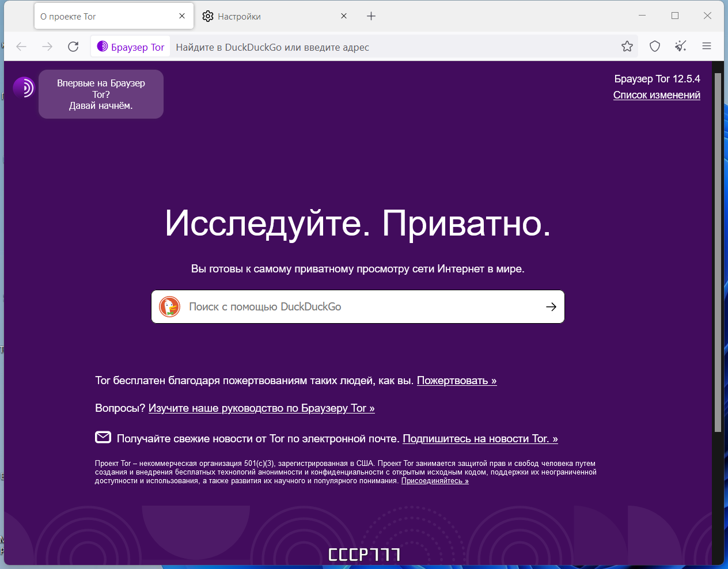Bookmark this page with the star icon
The image size is (728, 569).
coord(627,47)
